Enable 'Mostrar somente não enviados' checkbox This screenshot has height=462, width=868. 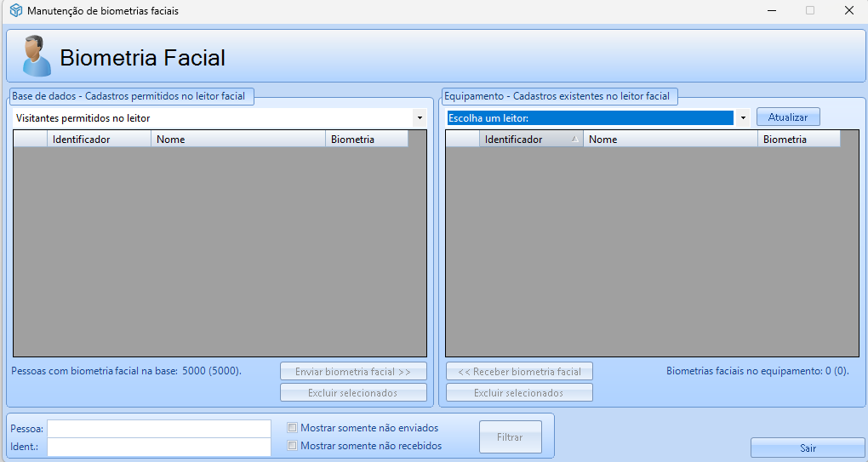292,428
